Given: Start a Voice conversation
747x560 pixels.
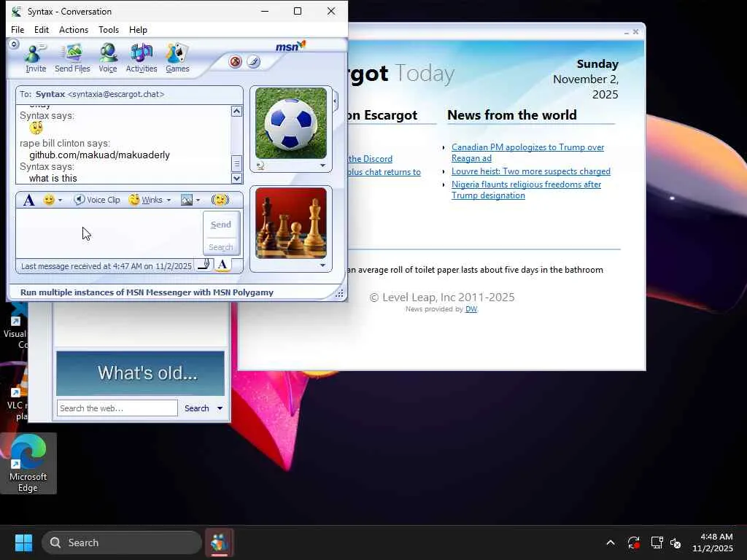Looking at the screenshot, I should tap(108, 58).
